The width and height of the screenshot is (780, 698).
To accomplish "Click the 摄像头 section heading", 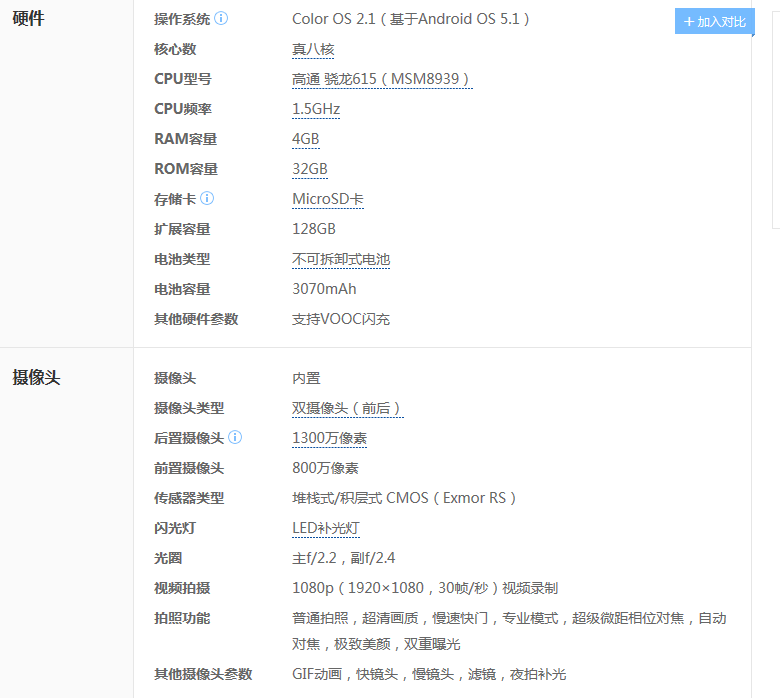I will pos(36,378).
